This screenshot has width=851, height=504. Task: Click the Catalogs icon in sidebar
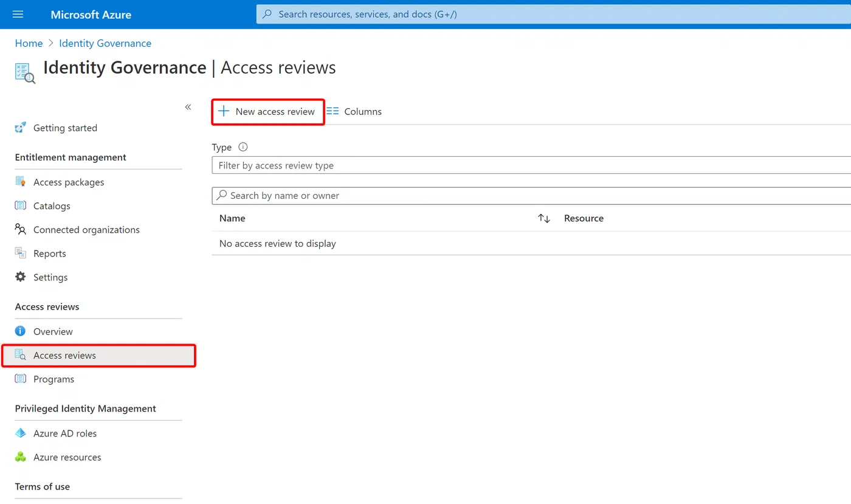[21, 205]
